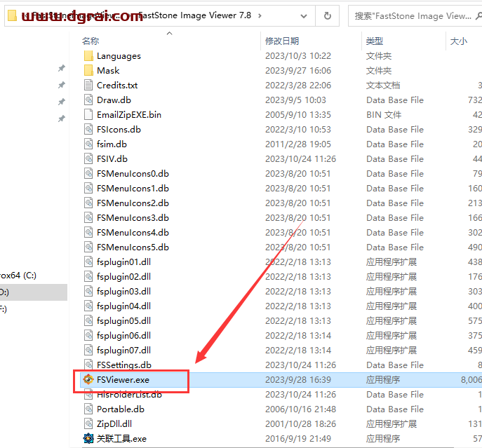Select the file named FSViewer.exe
This screenshot has height=448, width=482.
(x=123, y=380)
